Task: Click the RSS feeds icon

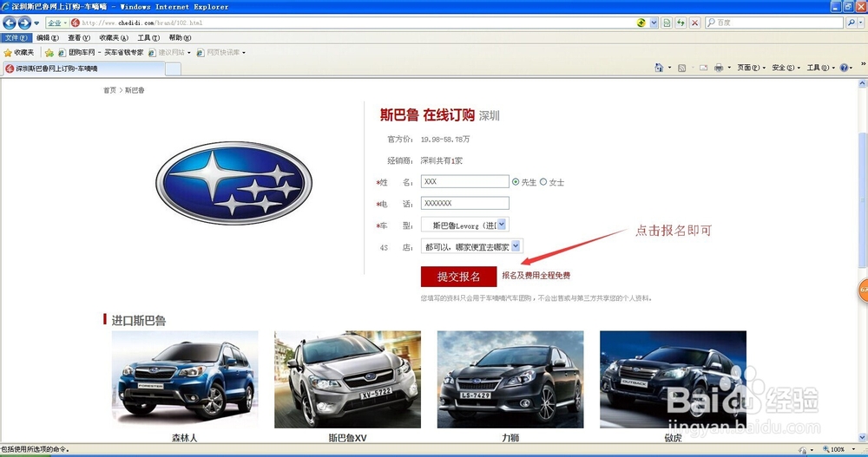Action: tap(682, 68)
